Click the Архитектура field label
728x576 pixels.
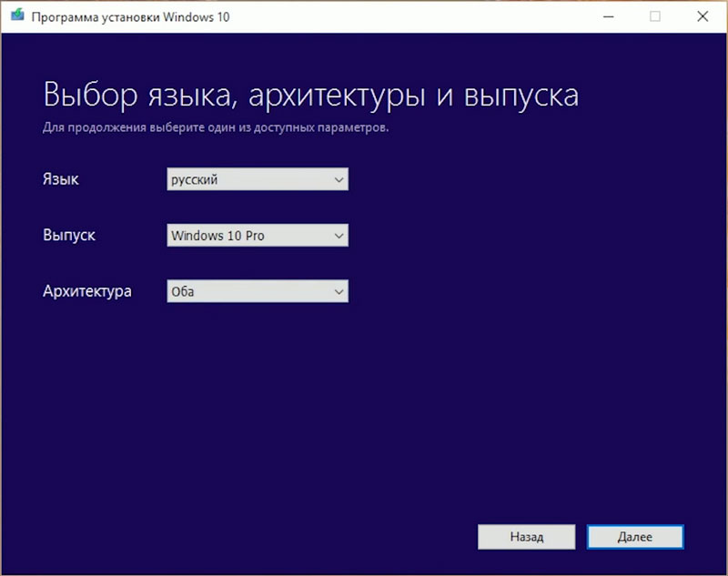coord(87,291)
